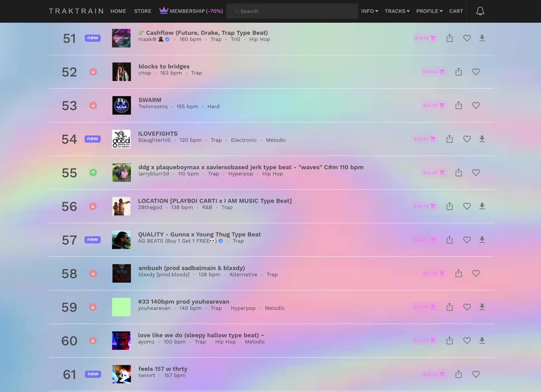Download the QUALITY beat
The height and width of the screenshot is (392, 541).
tap(482, 240)
